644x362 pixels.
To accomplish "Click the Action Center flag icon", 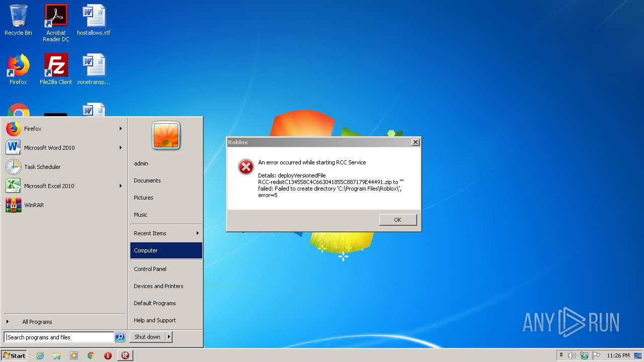I will (596, 355).
